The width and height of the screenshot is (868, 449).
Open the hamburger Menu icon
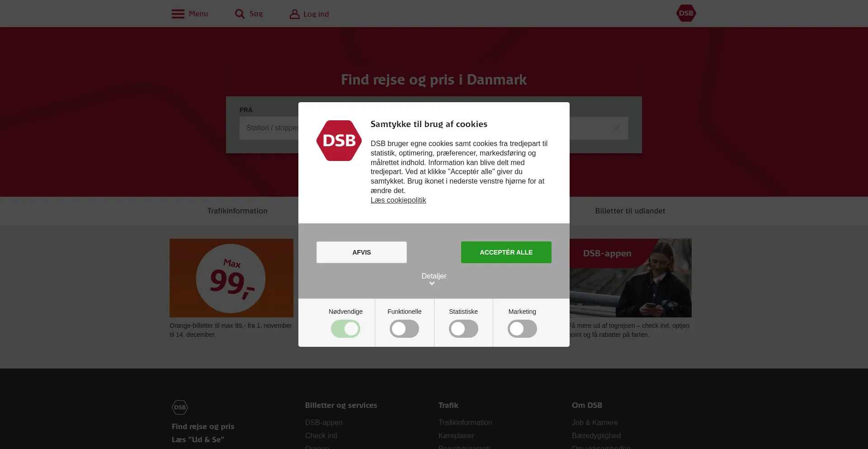(178, 14)
